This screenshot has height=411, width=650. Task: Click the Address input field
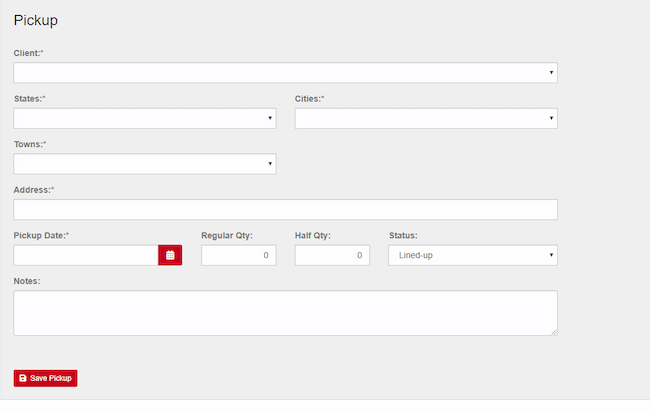285,209
